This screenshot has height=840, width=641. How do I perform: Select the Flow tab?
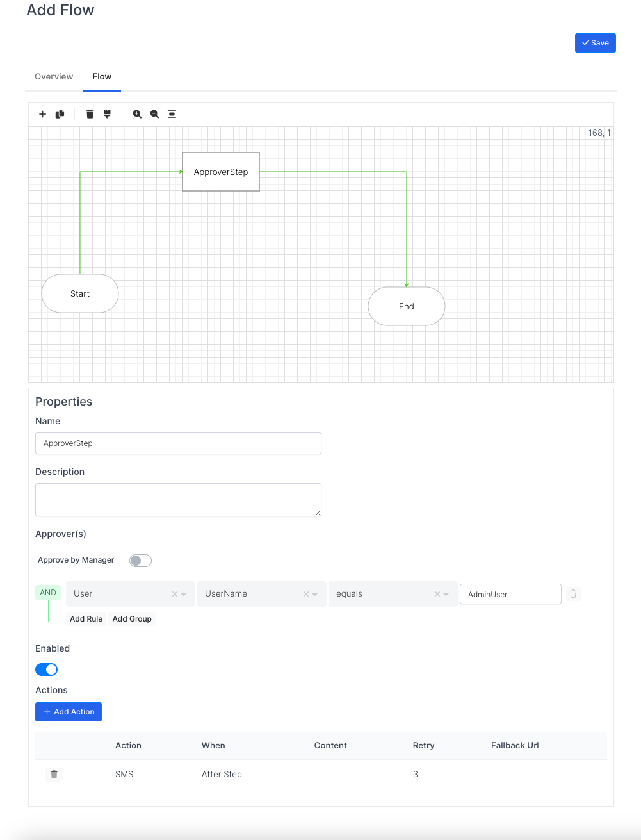point(102,77)
